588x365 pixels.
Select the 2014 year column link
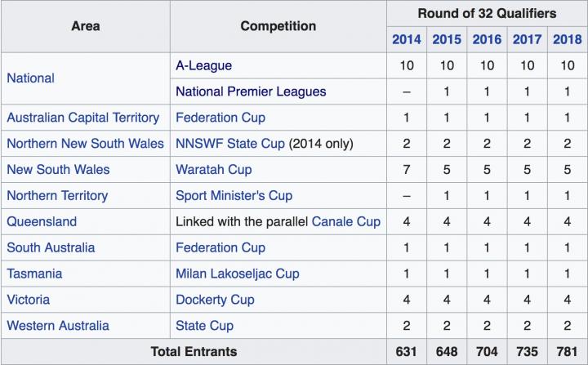click(x=407, y=39)
